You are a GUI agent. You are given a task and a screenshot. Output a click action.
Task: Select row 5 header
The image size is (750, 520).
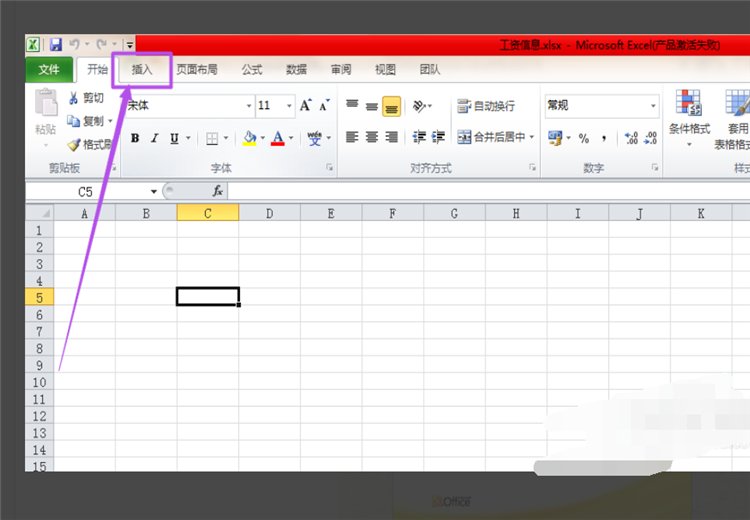pyautogui.click(x=40, y=298)
